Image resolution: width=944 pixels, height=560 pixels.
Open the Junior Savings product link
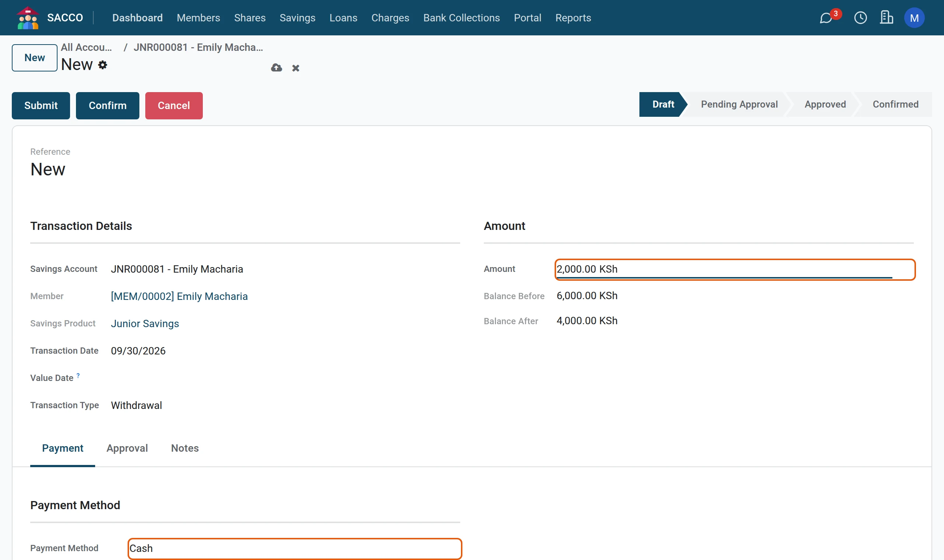pos(145,323)
